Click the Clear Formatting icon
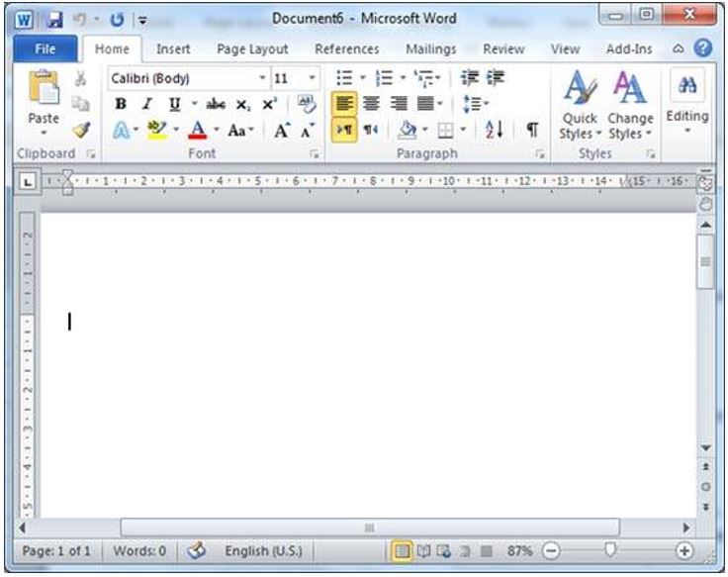This screenshot has width=728, height=577. coord(307,104)
